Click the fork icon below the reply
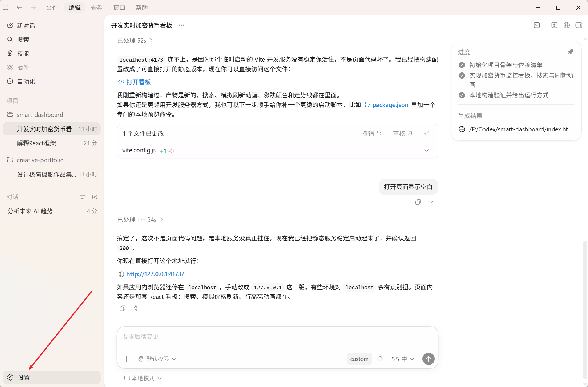The height and width of the screenshot is (387, 588). 134,308
